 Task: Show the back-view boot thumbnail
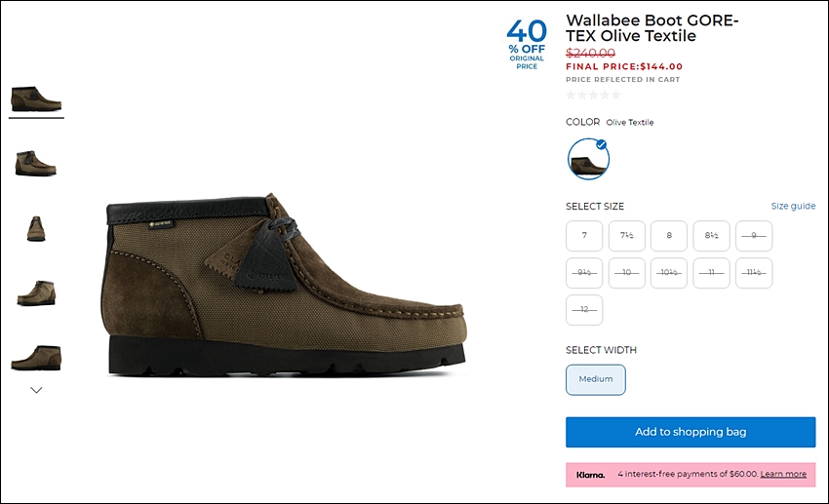[x=36, y=228]
